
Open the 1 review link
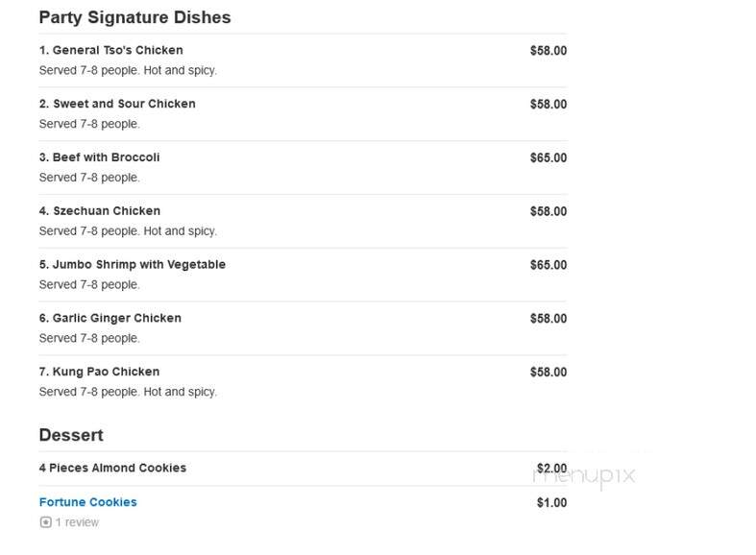click(x=77, y=522)
